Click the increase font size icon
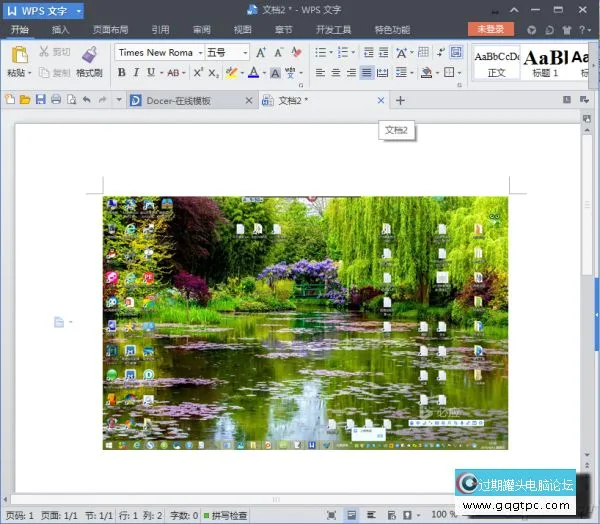The image size is (600, 524). 261,53
